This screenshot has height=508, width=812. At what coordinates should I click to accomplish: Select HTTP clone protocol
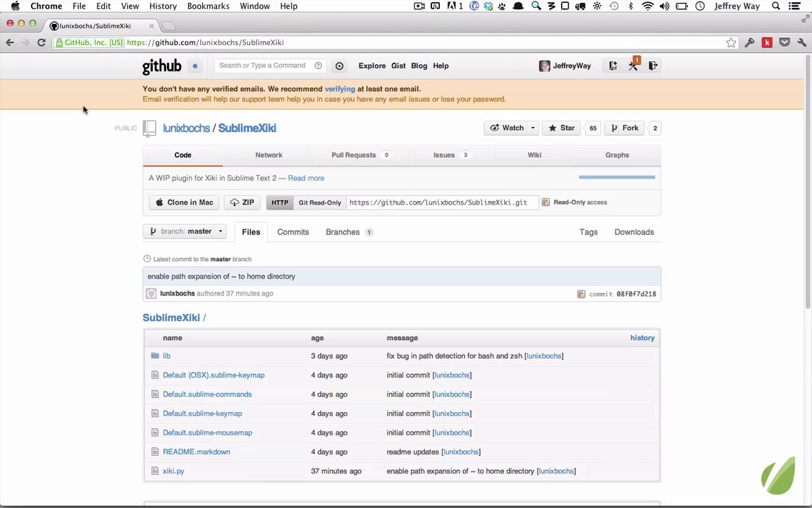280,202
